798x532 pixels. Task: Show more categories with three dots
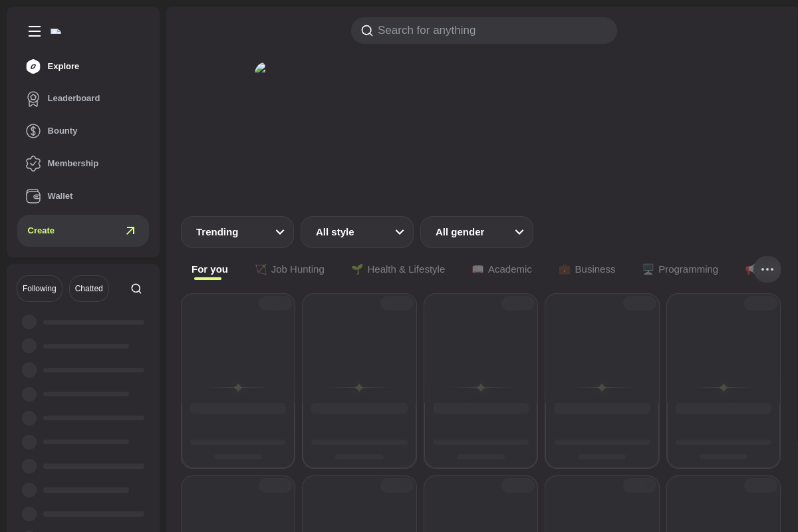[767, 269]
